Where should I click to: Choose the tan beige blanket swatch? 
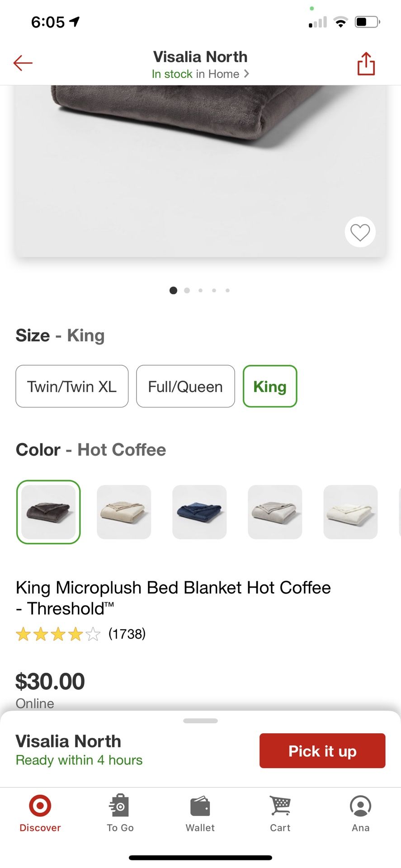[124, 512]
